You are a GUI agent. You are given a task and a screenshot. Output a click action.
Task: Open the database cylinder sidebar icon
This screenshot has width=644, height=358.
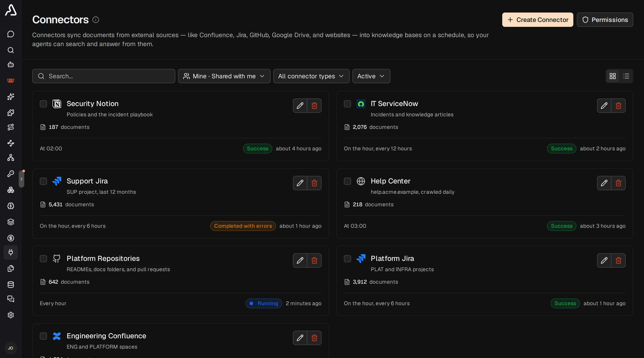point(11,284)
